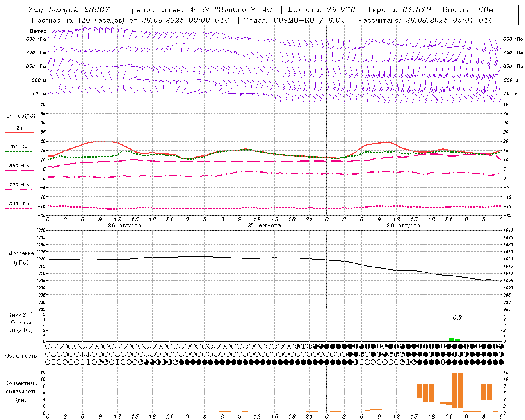Screen dimensions: 525x420
Task: Select the elevation text Высота: 60м
Action: point(468,10)
